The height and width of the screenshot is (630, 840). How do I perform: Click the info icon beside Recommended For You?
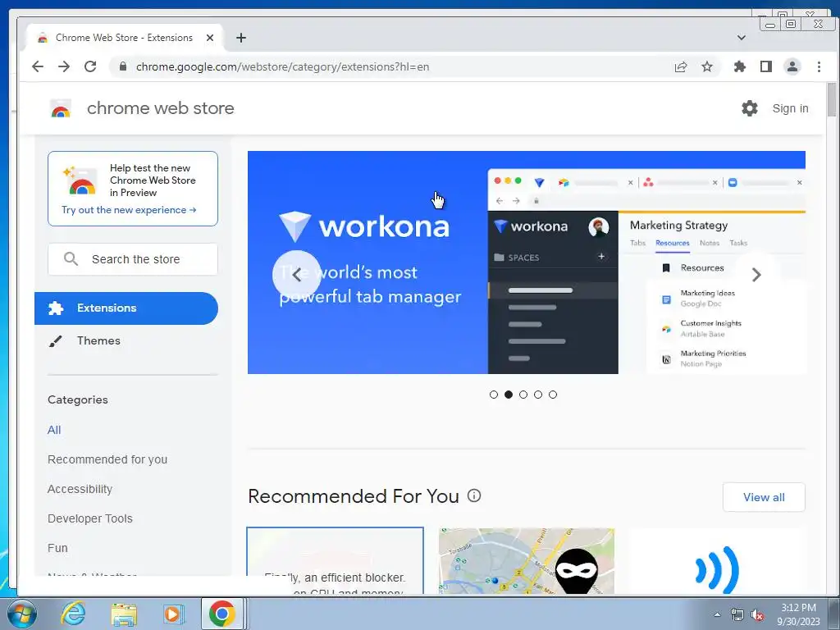coord(474,495)
